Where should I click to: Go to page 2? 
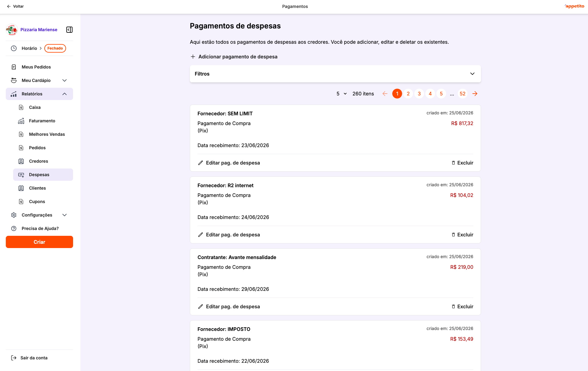(408, 94)
